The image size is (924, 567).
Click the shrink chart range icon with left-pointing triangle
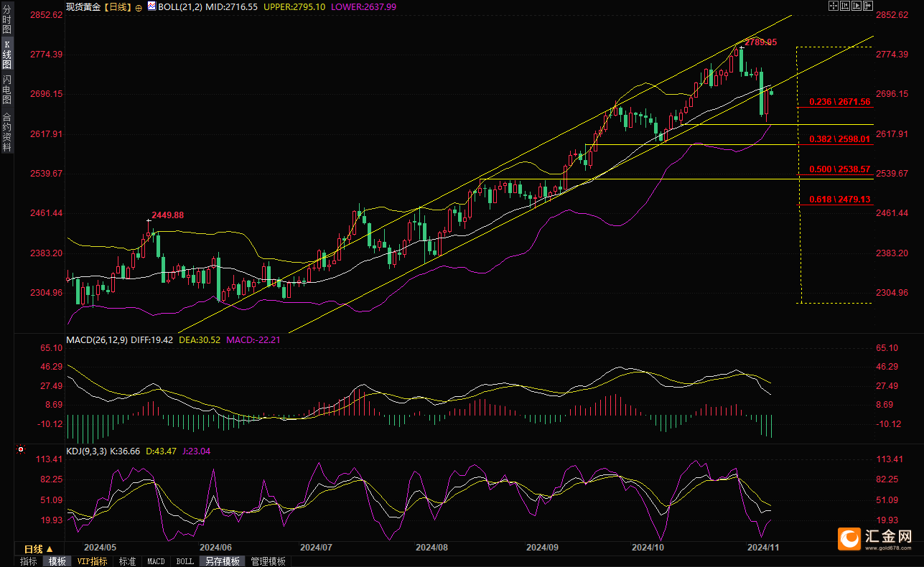click(x=845, y=6)
